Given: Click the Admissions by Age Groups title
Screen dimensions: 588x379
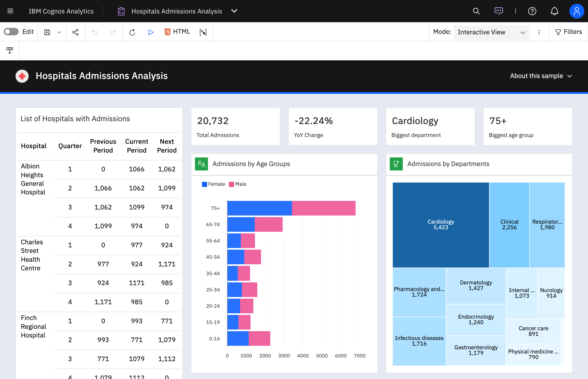Looking at the screenshot, I should (x=251, y=164).
